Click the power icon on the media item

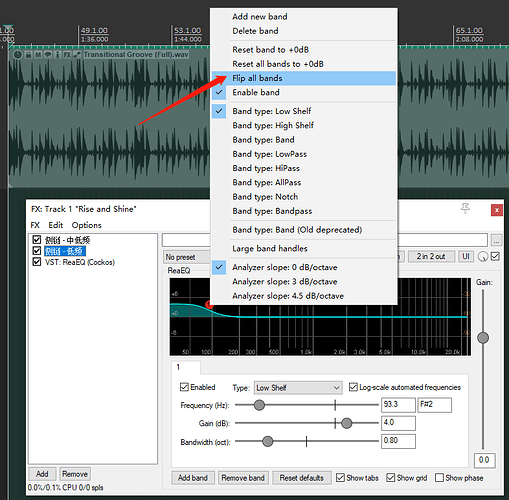click(18, 54)
